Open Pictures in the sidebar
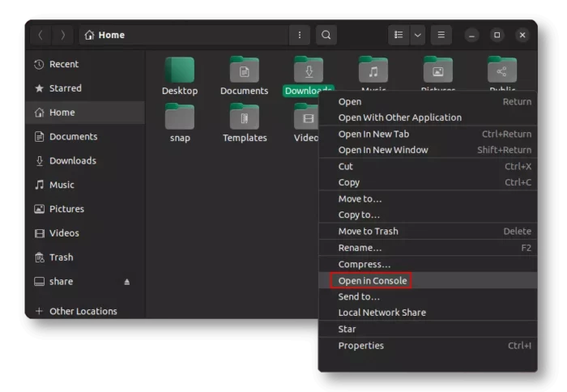The width and height of the screenshot is (567, 392). click(86, 209)
